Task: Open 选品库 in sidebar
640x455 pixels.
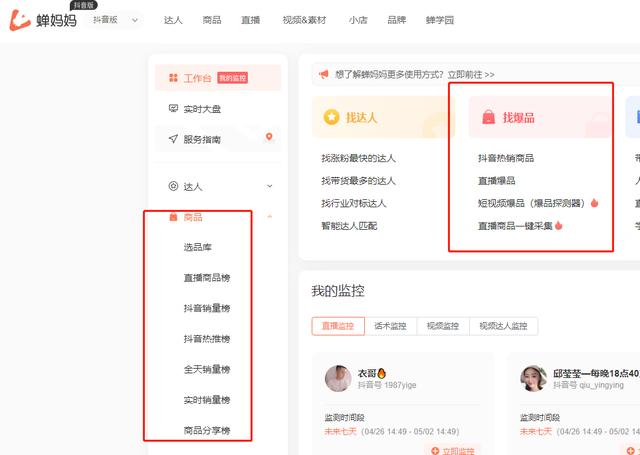Action: click(x=198, y=247)
